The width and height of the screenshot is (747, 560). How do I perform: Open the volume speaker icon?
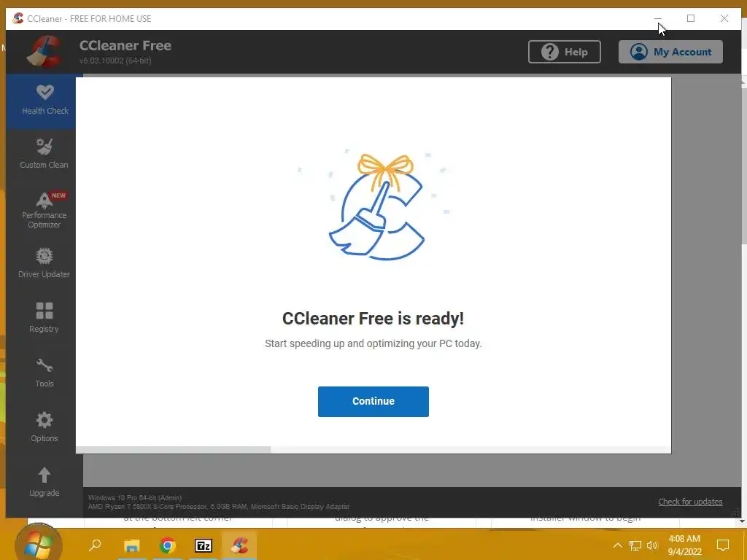point(652,545)
